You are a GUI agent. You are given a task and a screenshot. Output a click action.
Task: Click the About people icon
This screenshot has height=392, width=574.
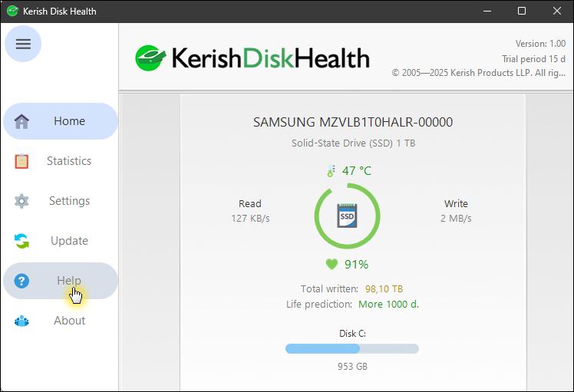(x=21, y=321)
